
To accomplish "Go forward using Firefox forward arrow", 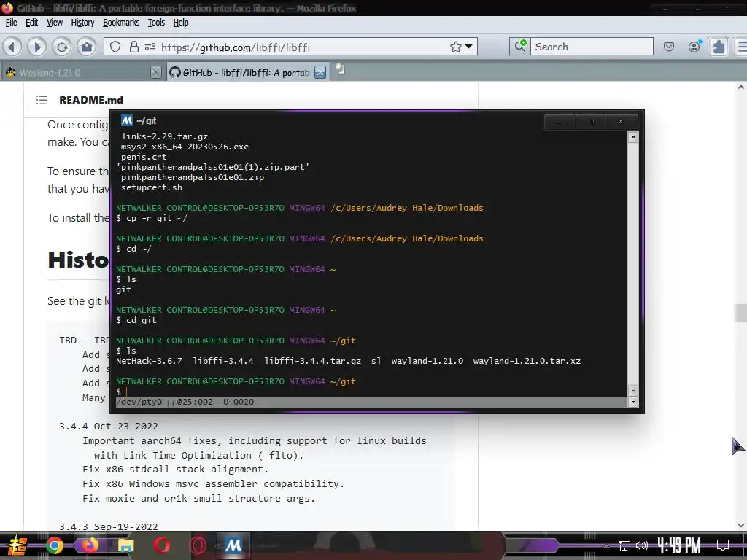I will click(x=36, y=47).
